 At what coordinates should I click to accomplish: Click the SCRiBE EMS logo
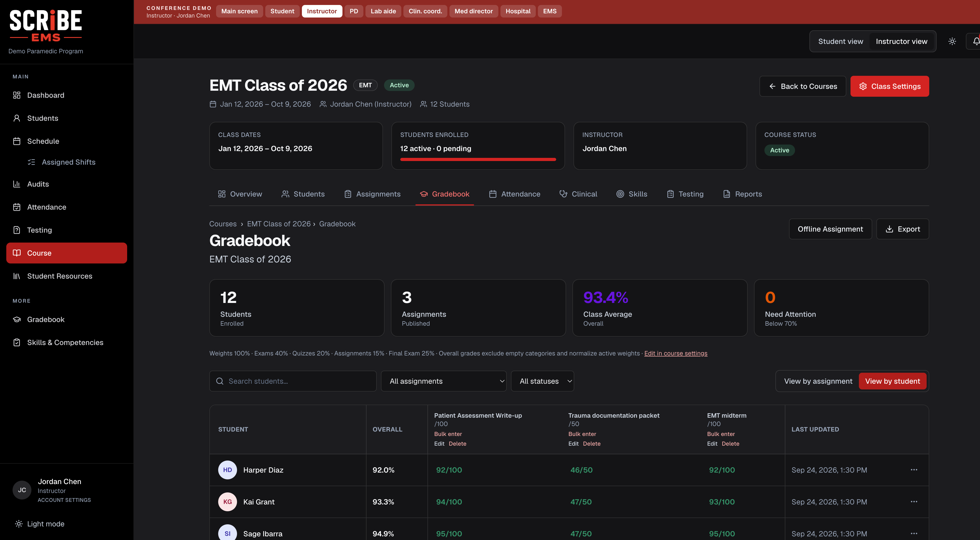(46, 25)
